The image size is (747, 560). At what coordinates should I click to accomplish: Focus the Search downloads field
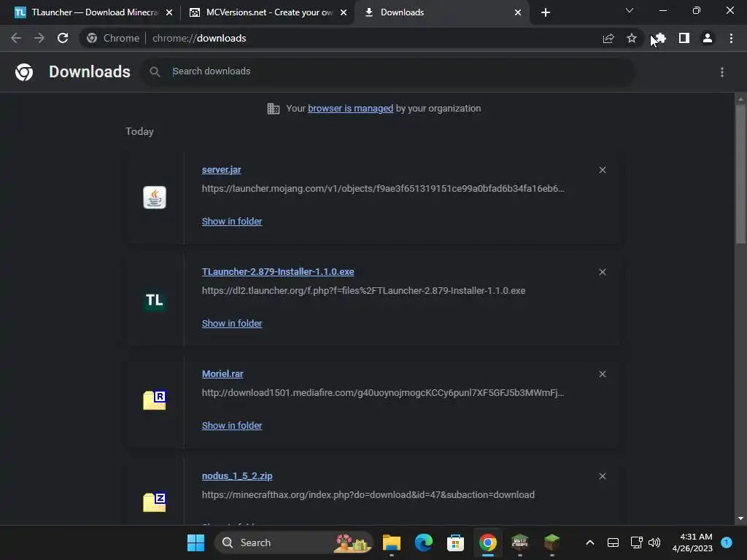[388, 71]
